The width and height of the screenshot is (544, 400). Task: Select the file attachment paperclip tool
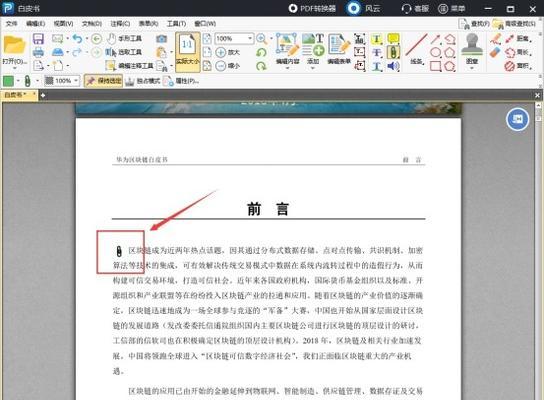coord(393,52)
